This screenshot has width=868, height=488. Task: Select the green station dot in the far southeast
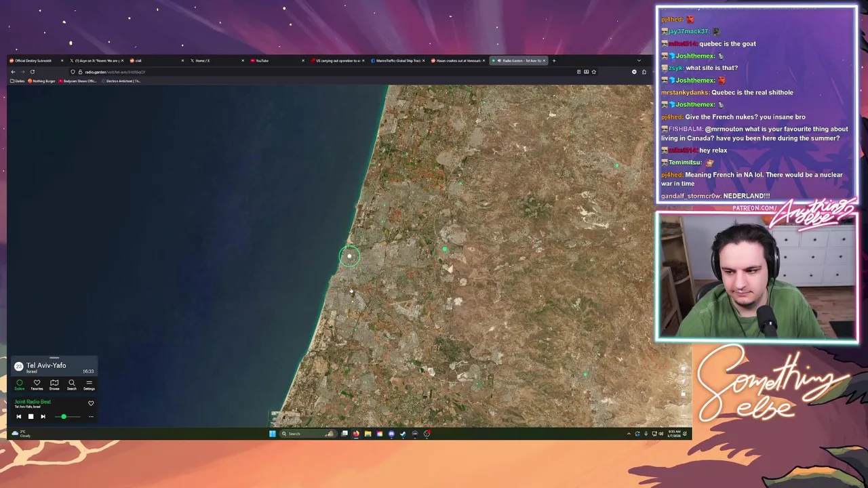[585, 373]
